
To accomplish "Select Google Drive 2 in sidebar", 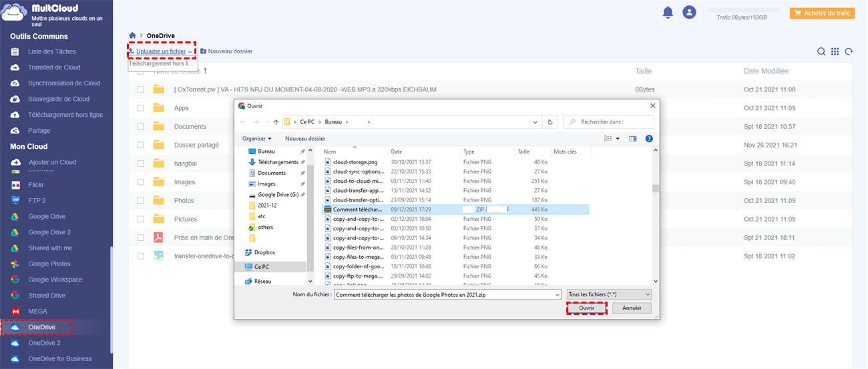I will coord(49,232).
